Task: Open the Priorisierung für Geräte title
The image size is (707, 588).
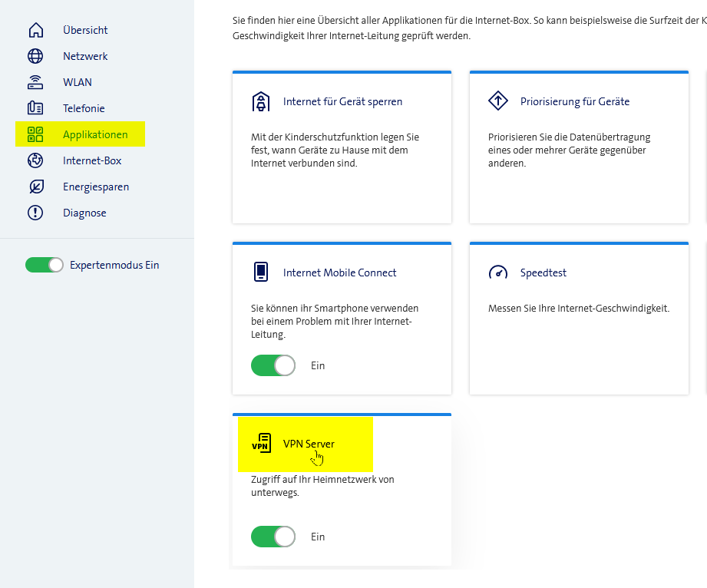Action: point(574,101)
